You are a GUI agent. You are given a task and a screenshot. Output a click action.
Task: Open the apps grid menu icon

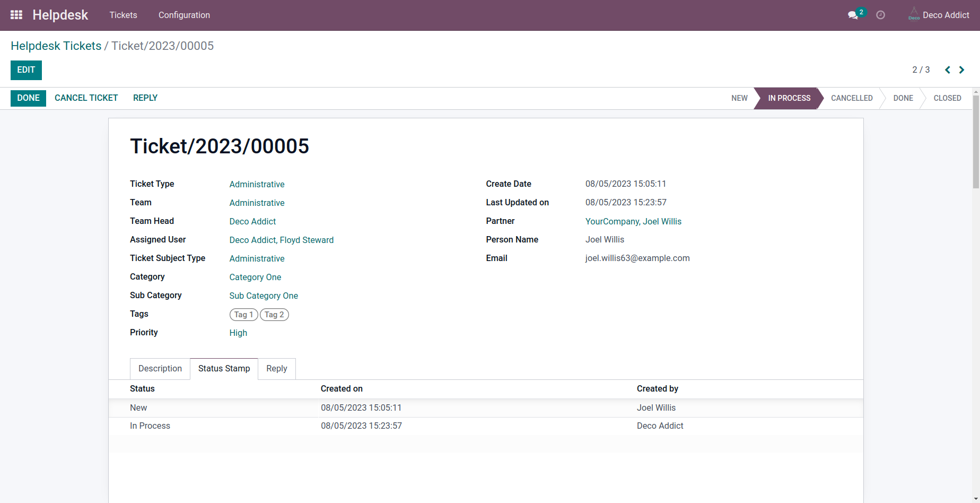point(16,15)
